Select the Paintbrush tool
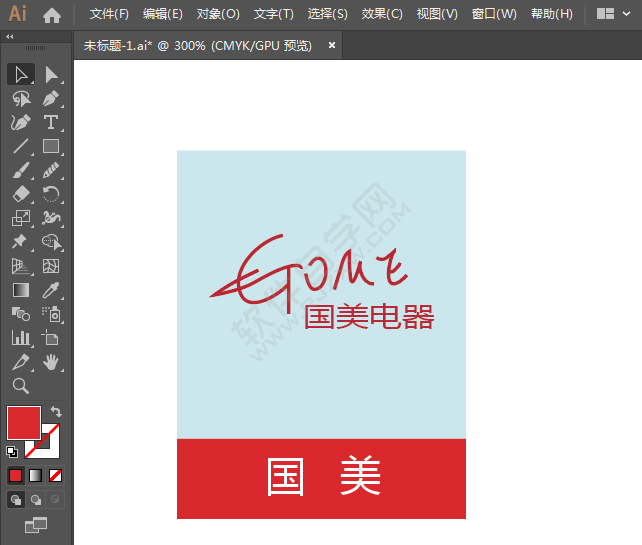 pos(21,170)
